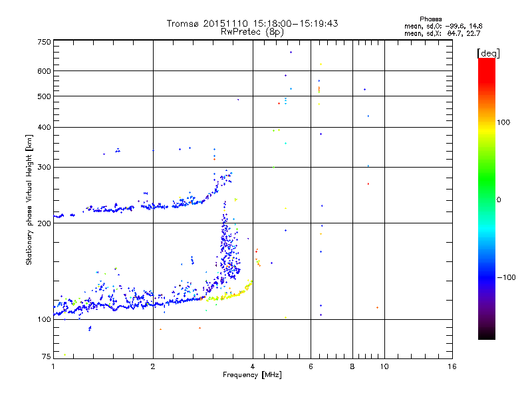Screen dimensions: 532x399
Task: Click the upper blue F-layer trace near 2 MHz
Action: click(x=154, y=206)
